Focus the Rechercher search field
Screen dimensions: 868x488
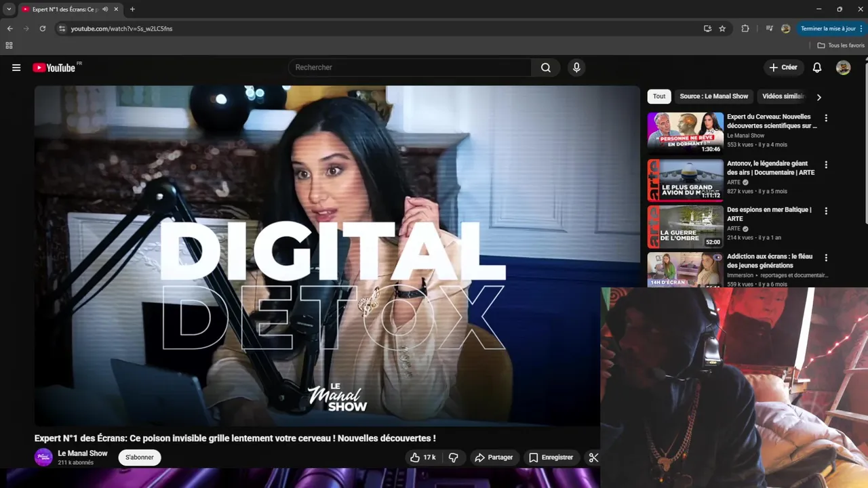tap(410, 68)
